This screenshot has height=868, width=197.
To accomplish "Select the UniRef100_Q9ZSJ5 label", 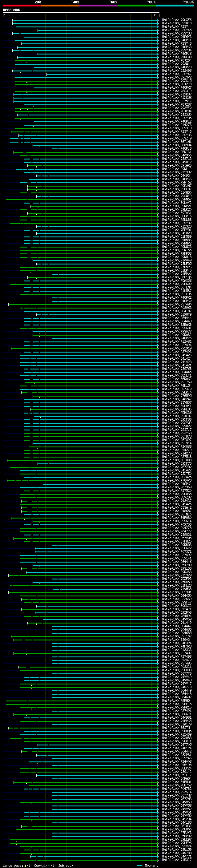I will [x=177, y=81].
